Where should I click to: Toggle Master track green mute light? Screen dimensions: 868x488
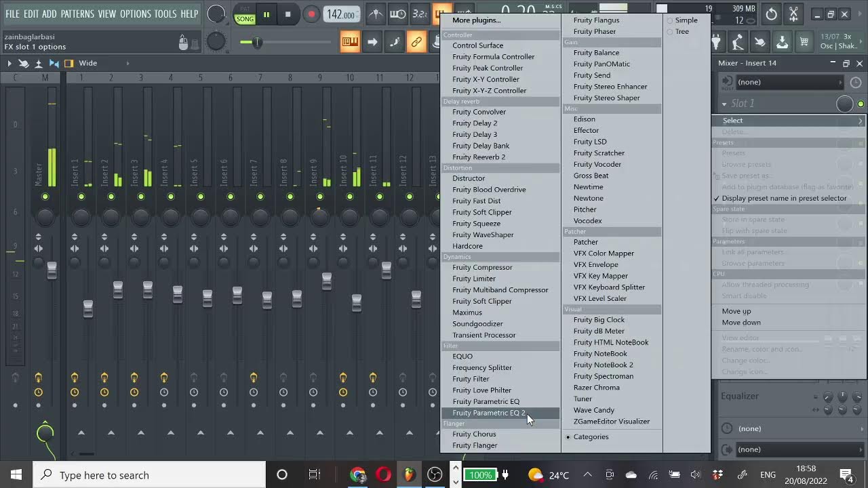(45, 197)
